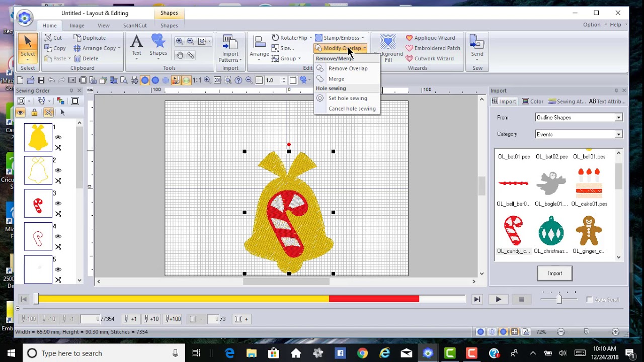Switch to the Color tab in Import panel
Image resolution: width=644 pixels, height=362 pixels.
click(x=532, y=102)
